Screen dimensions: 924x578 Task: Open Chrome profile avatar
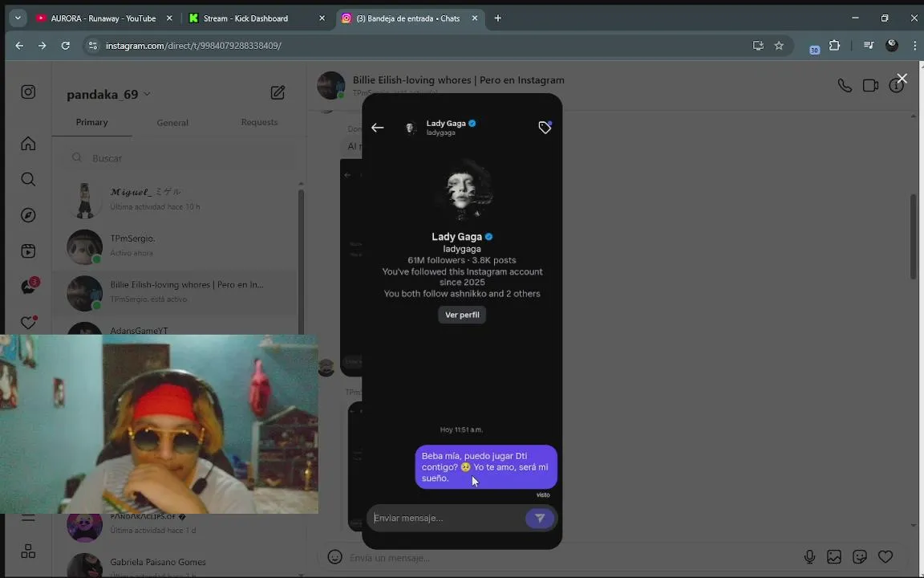[892, 46]
